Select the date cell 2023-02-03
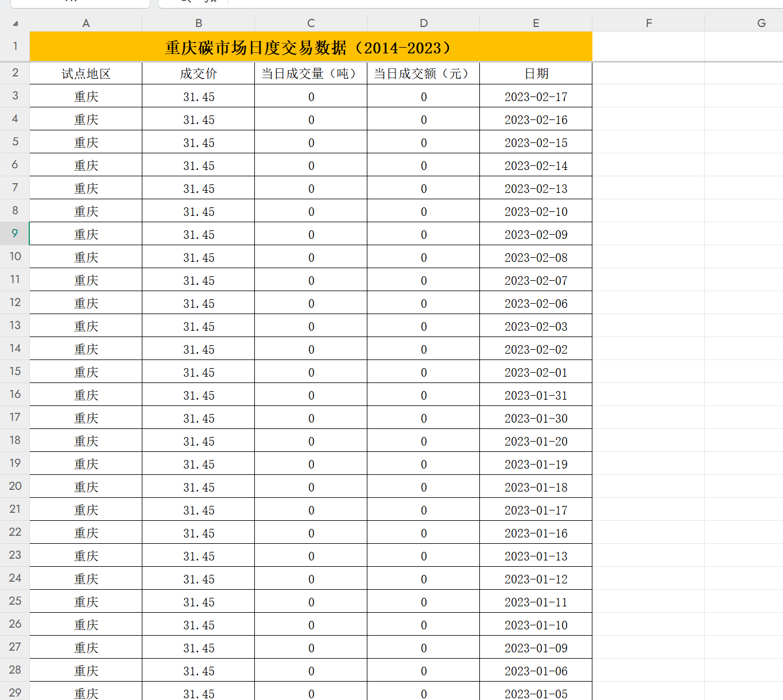 (536, 326)
